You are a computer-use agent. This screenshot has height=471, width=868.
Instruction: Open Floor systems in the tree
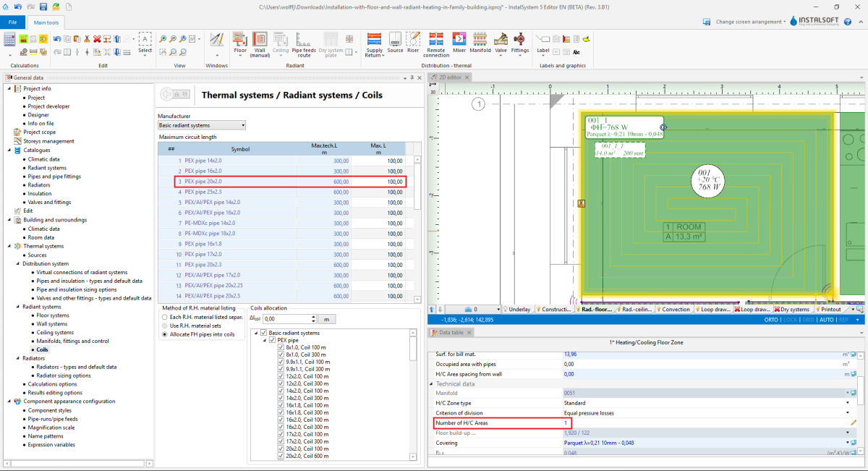(53, 315)
